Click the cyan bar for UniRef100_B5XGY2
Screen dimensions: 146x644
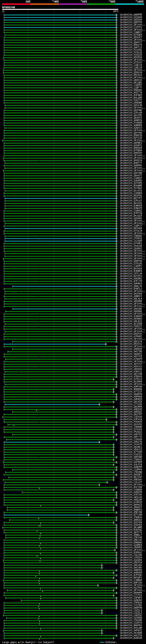click(x=55, y=344)
